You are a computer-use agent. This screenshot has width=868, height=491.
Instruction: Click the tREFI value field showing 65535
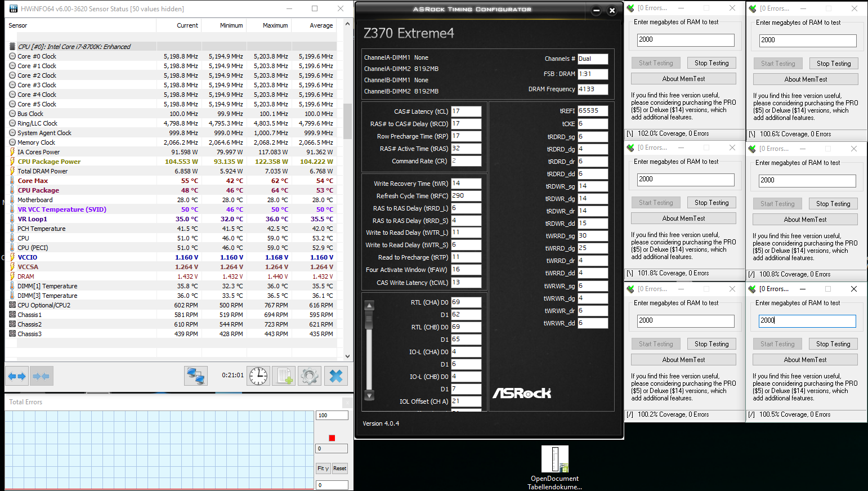pyautogui.click(x=593, y=111)
